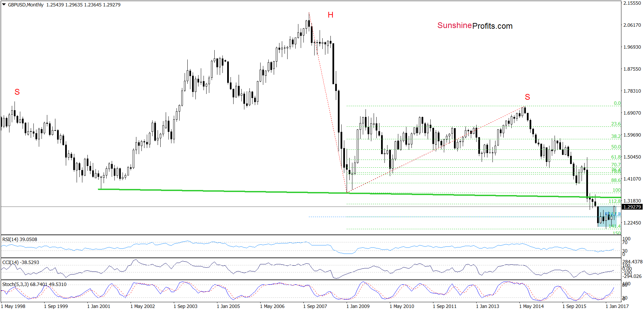Click the price scale value 1.41070
Screen dimensions: 644x311
[632, 179]
